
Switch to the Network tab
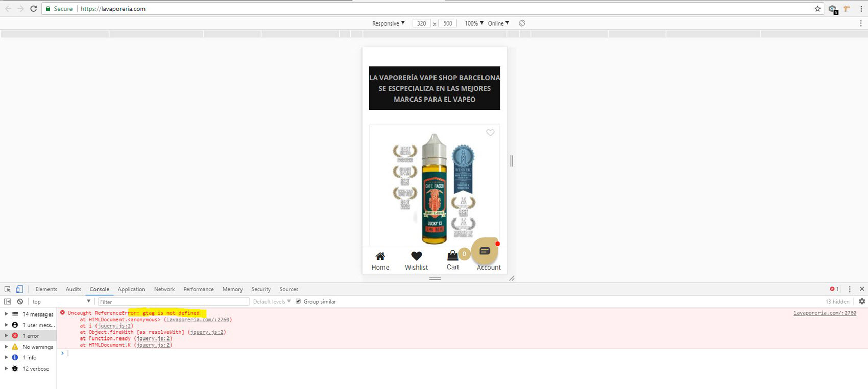164,289
